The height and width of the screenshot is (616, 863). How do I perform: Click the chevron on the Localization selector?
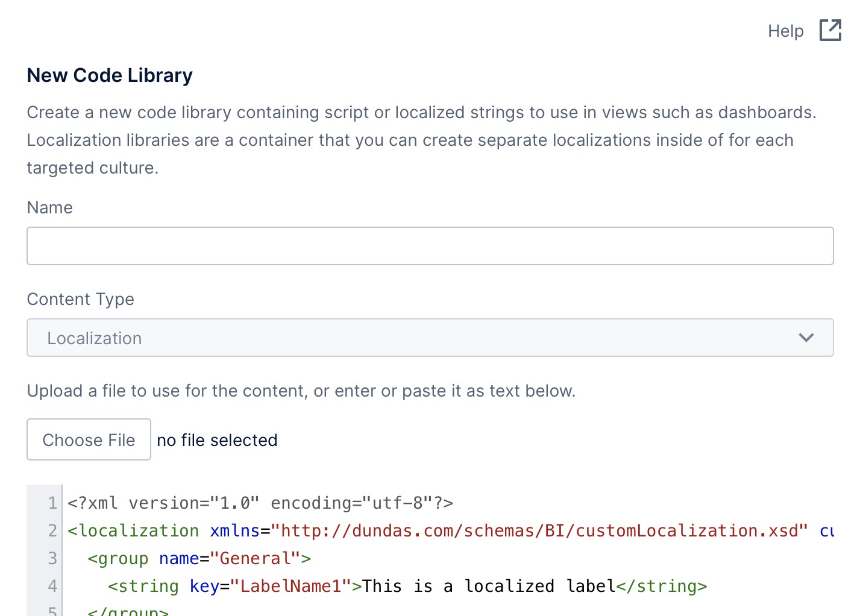pos(806,338)
